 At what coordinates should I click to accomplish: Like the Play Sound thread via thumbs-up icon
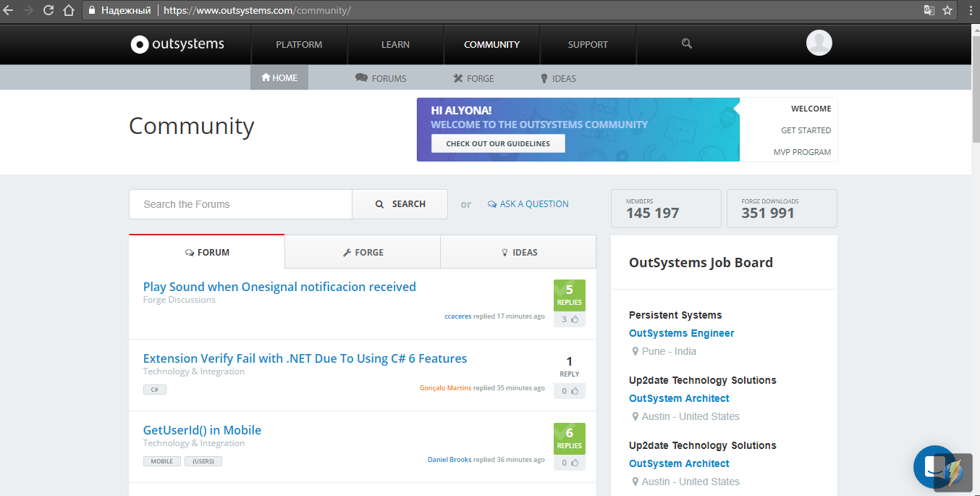(573, 319)
